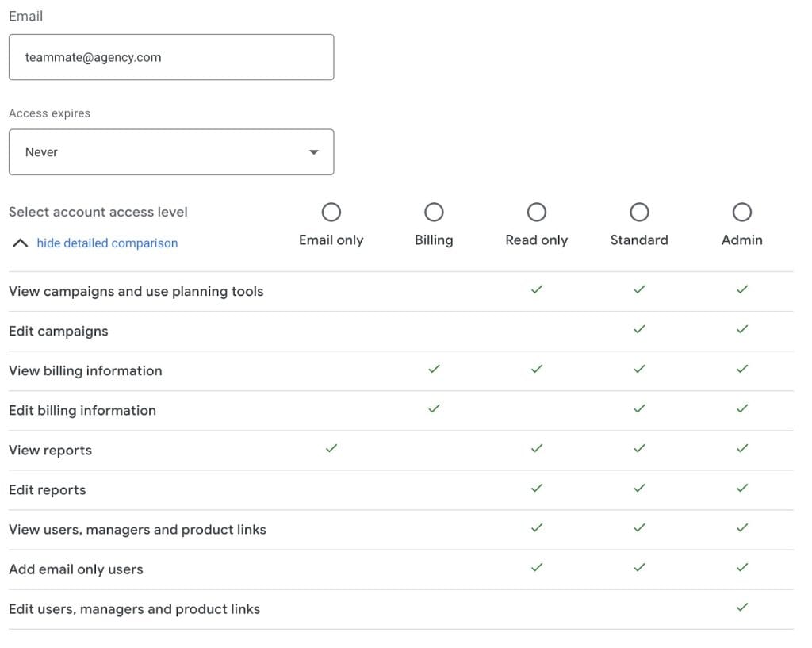Image resolution: width=812 pixels, height=648 pixels.
Task: Click the Billing column label
Action: (x=434, y=240)
